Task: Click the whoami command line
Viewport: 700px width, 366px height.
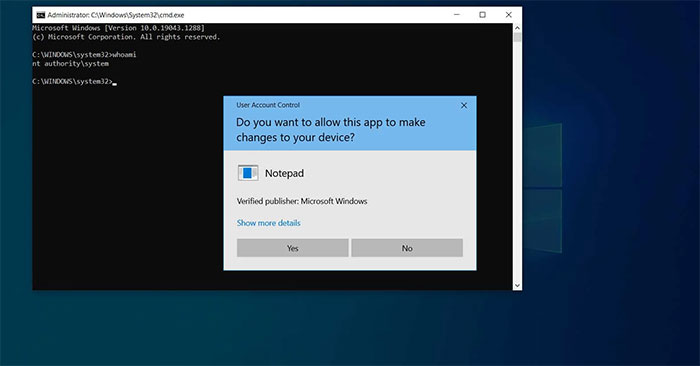Action: pos(84,55)
